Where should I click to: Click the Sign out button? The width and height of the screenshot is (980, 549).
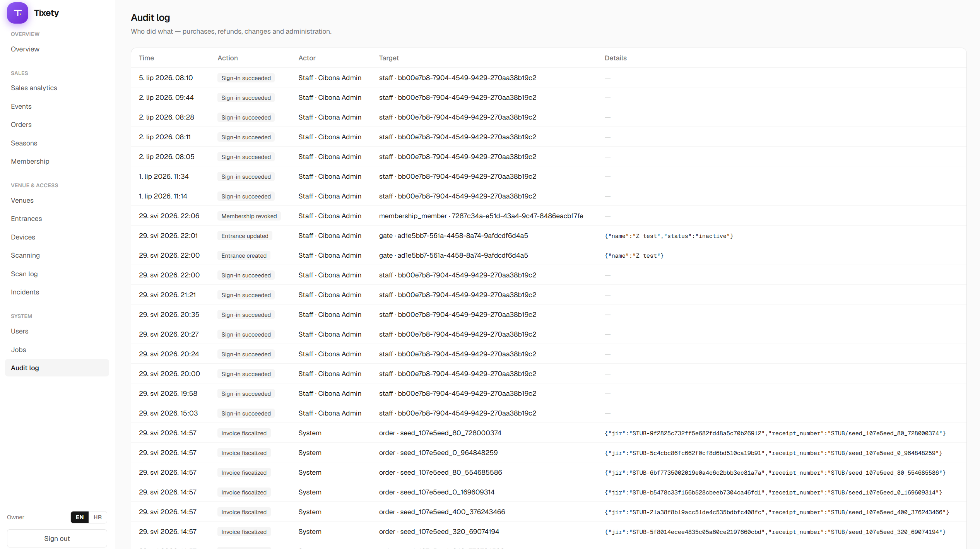point(57,539)
